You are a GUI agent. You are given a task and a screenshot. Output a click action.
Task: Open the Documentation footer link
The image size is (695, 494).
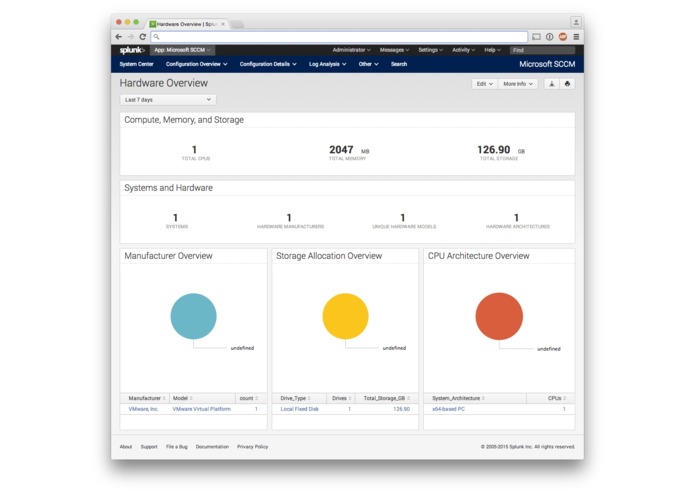pos(212,447)
